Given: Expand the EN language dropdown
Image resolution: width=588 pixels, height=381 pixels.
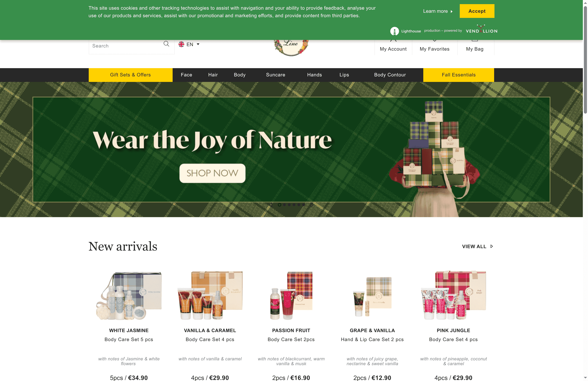Looking at the screenshot, I should [189, 44].
